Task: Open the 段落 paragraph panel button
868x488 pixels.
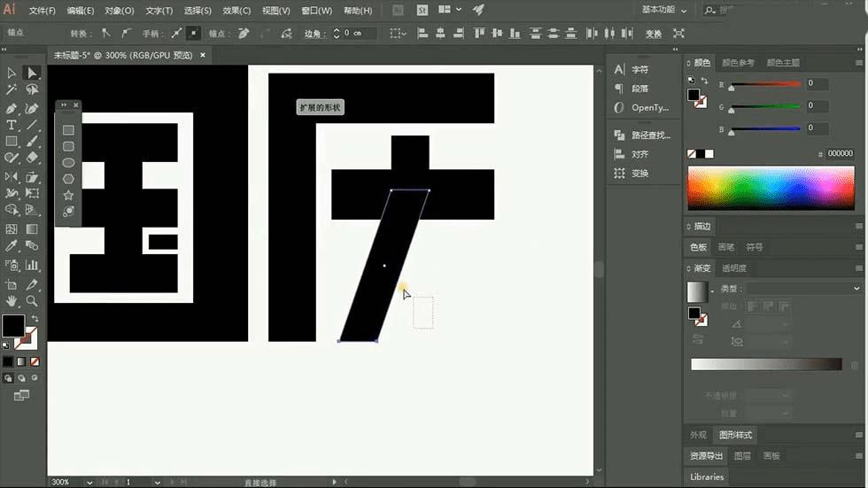Action: pos(632,89)
